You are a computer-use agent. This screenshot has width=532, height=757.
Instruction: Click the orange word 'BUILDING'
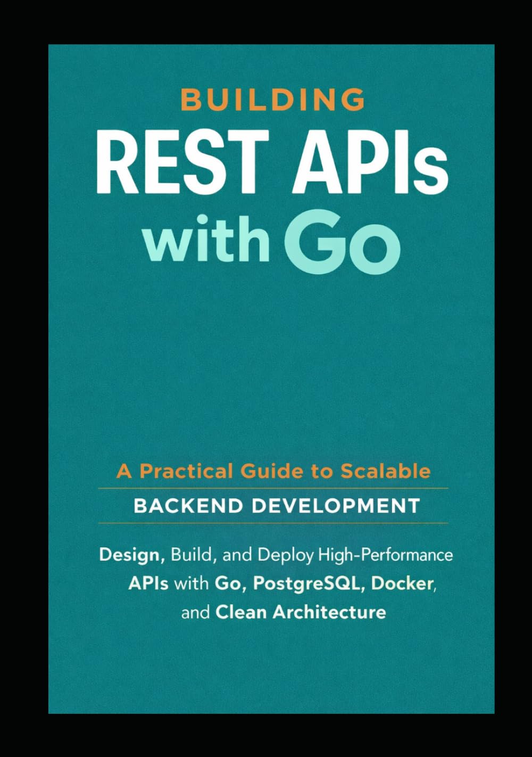pyautogui.click(x=273, y=100)
